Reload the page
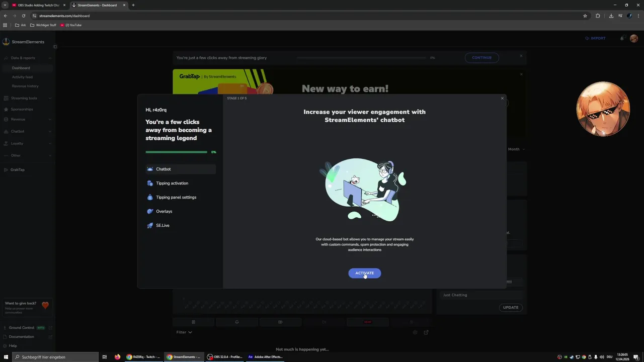 23,16
